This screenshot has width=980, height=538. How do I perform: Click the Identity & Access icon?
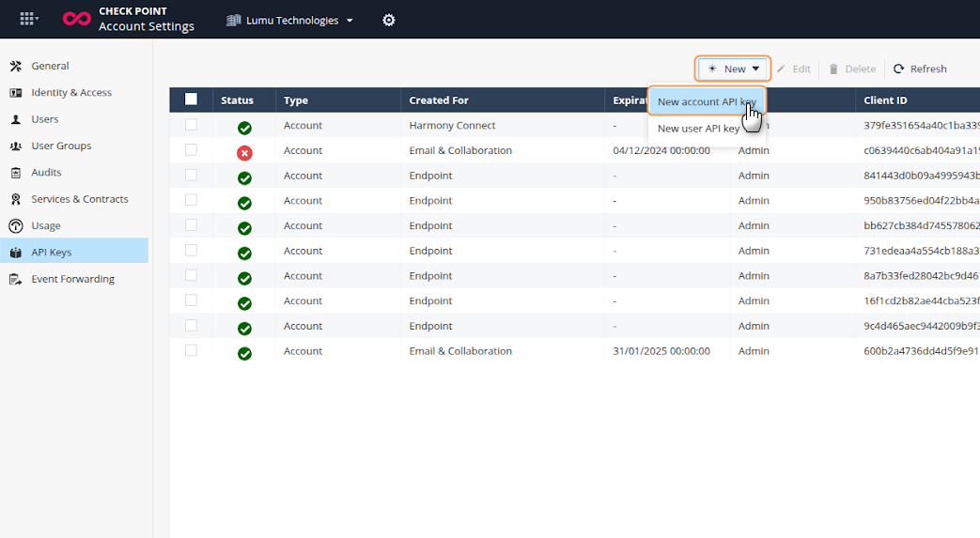[15, 93]
